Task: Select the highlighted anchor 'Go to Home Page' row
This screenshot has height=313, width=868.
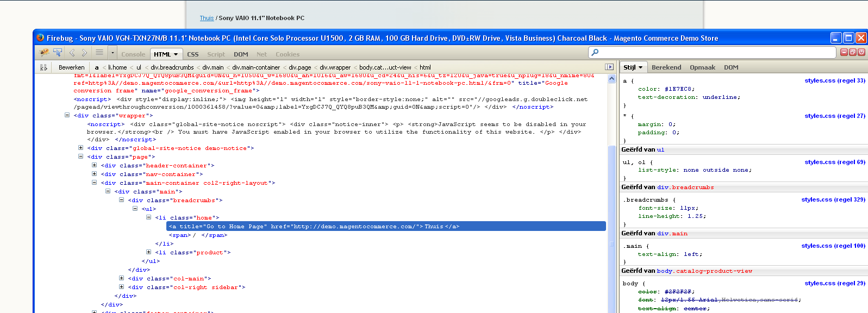Action: 386,226
